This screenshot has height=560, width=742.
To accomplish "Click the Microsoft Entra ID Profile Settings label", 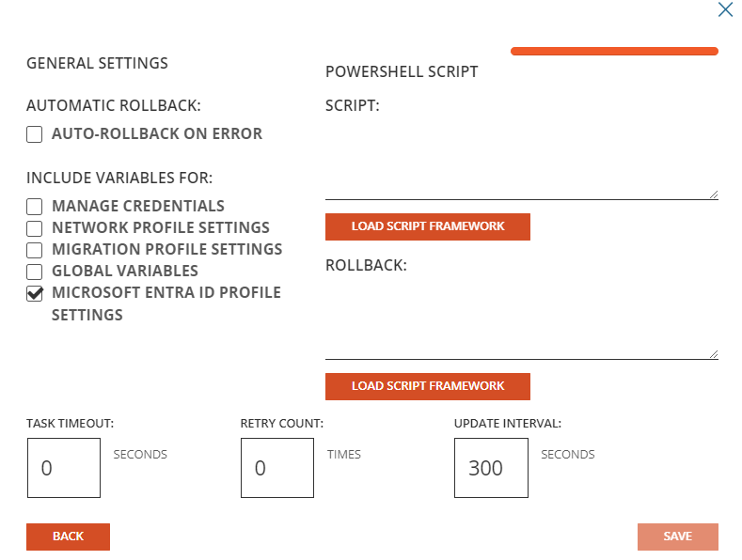I will click(x=166, y=303).
